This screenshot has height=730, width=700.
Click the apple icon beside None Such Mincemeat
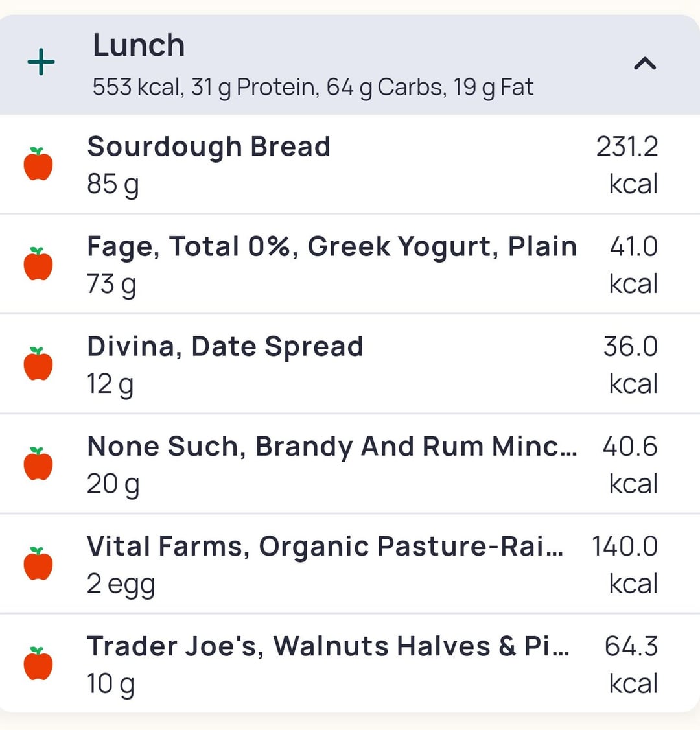click(x=38, y=464)
